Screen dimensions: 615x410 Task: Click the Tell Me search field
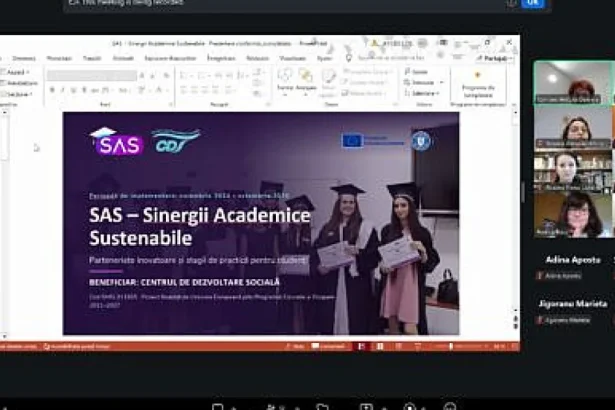coord(390,58)
